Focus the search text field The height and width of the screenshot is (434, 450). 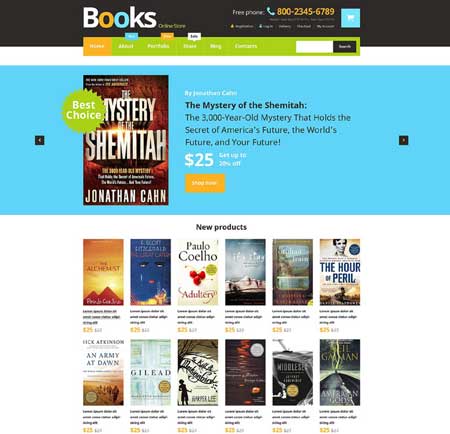tap(314, 47)
